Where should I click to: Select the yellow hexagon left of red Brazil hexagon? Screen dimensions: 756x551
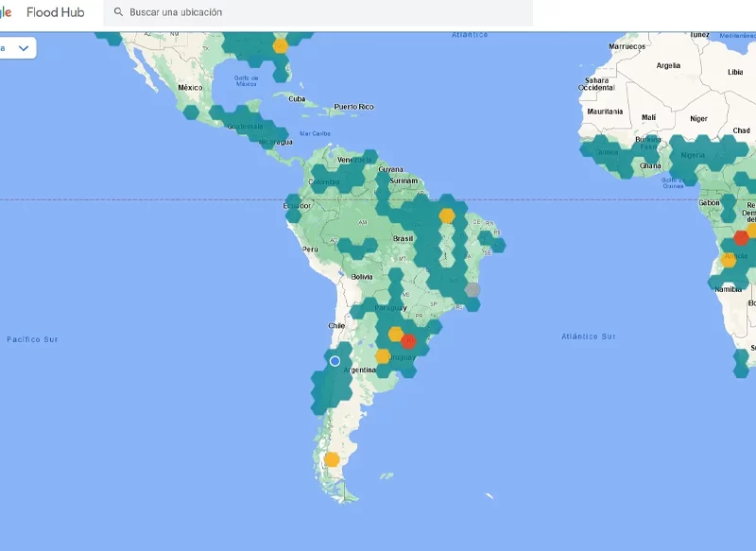pos(396,334)
